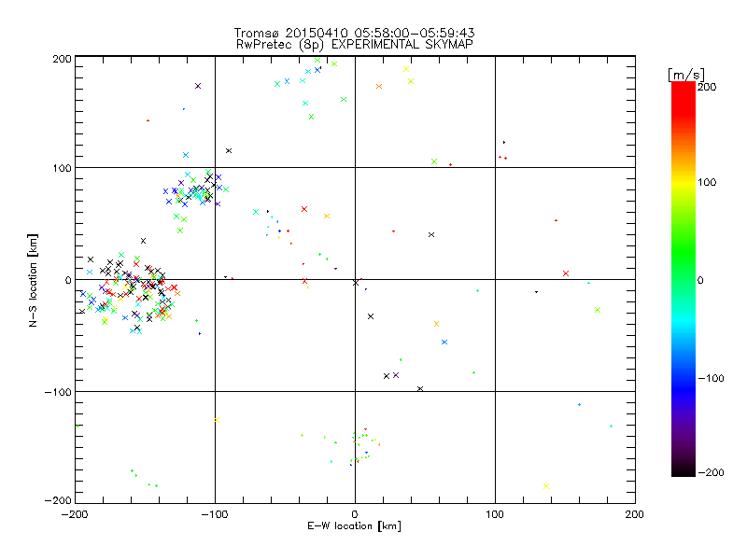Click the '[m/s]' colorbar unit label
The width and height of the screenshot is (747, 560).
click(686, 75)
